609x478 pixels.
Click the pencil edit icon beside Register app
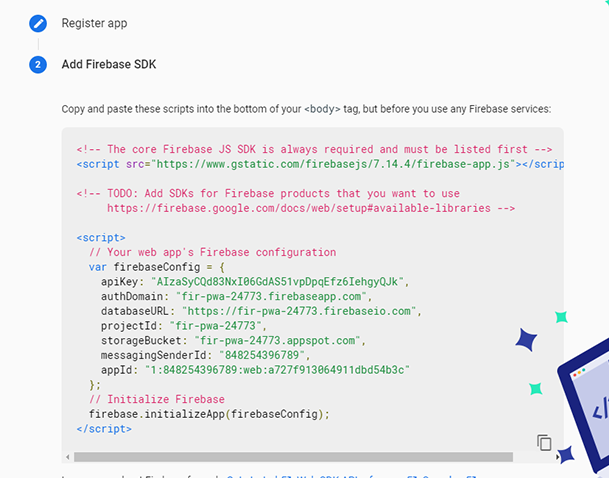pyautogui.click(x=38, y=23)
